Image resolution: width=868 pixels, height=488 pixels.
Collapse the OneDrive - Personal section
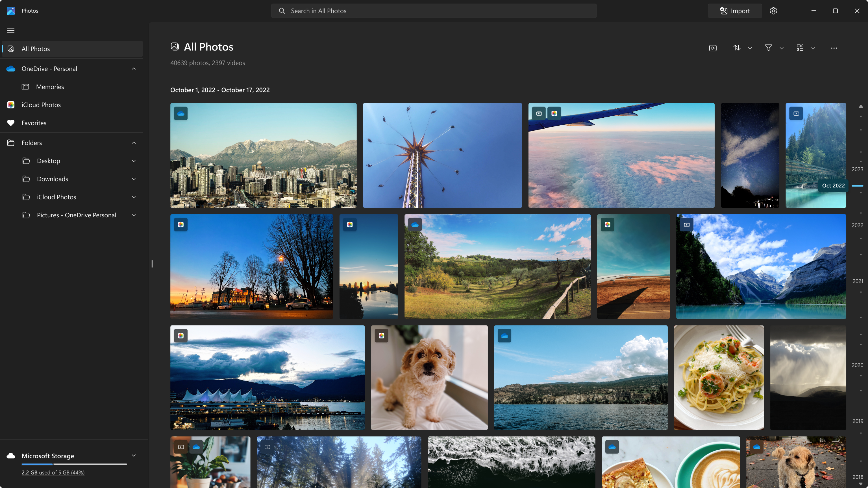pos(133,68)
